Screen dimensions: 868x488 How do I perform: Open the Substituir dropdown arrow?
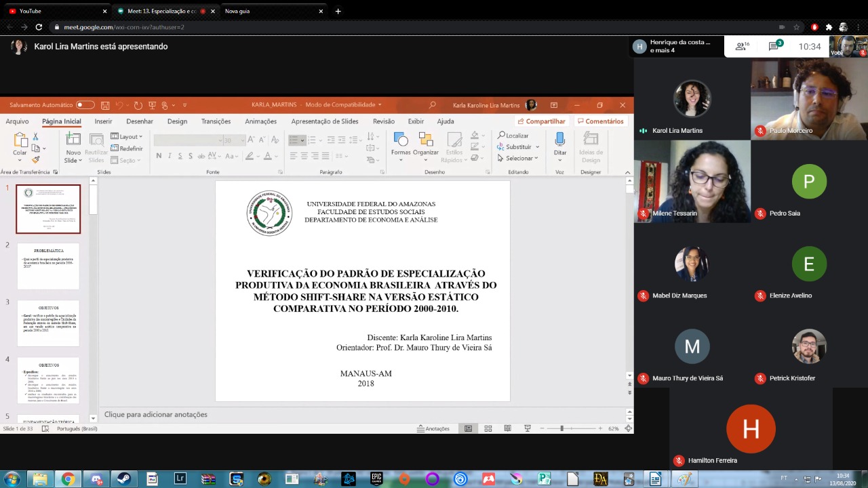pos(537,146)
